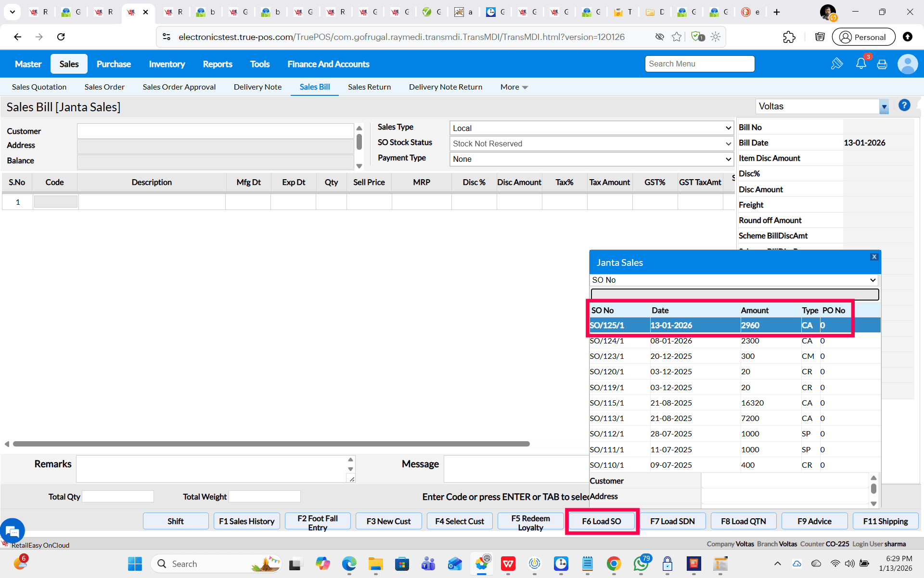
Task: Open the SO Stock Status dropdown
Action: tap(591, 144)
